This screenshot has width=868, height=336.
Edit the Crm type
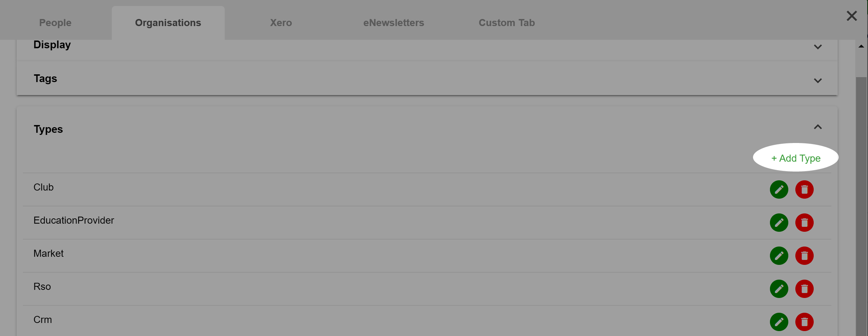(x=779, y=322)
